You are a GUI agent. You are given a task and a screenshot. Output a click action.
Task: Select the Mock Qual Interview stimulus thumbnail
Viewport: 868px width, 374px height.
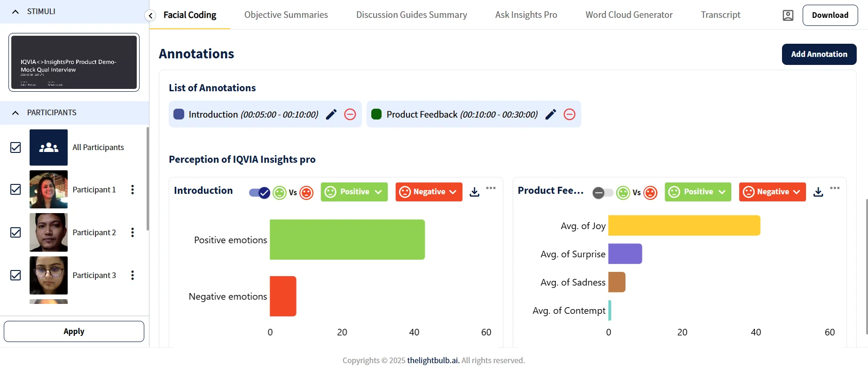(x=74, y=63)
